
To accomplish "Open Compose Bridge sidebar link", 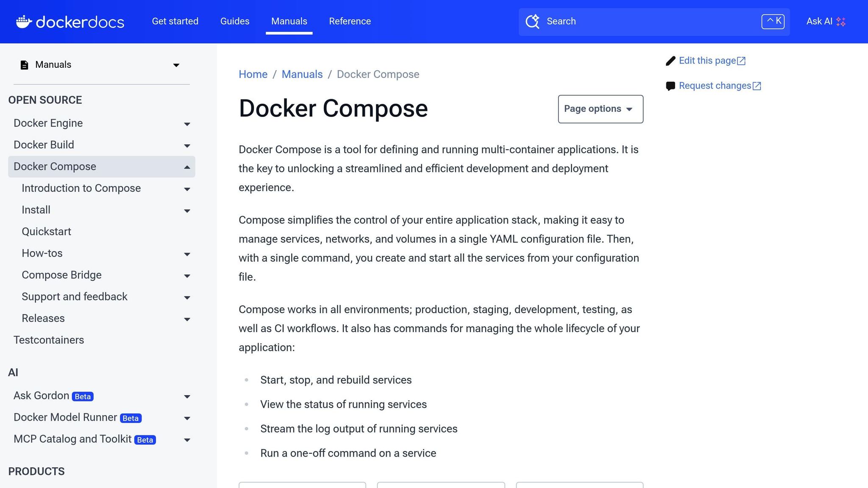I will [61, 275].
